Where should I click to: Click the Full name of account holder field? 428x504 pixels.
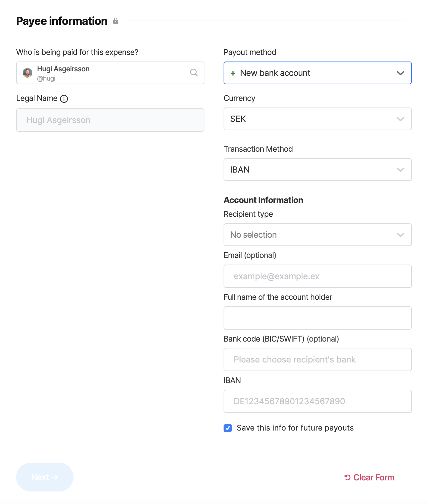317,318
